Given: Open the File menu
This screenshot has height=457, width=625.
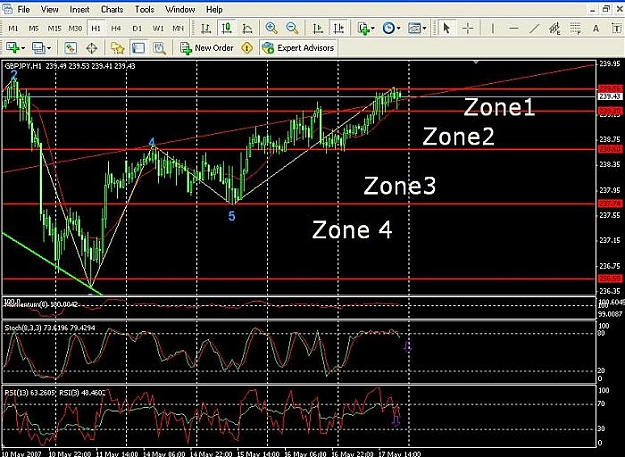Looking at the screenshot, I should point(24,9).
